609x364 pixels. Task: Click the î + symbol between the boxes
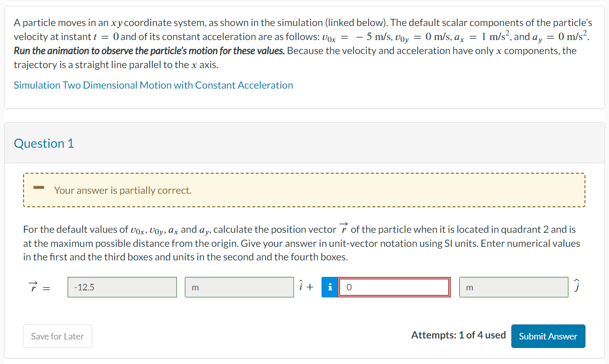pos(306,286)
